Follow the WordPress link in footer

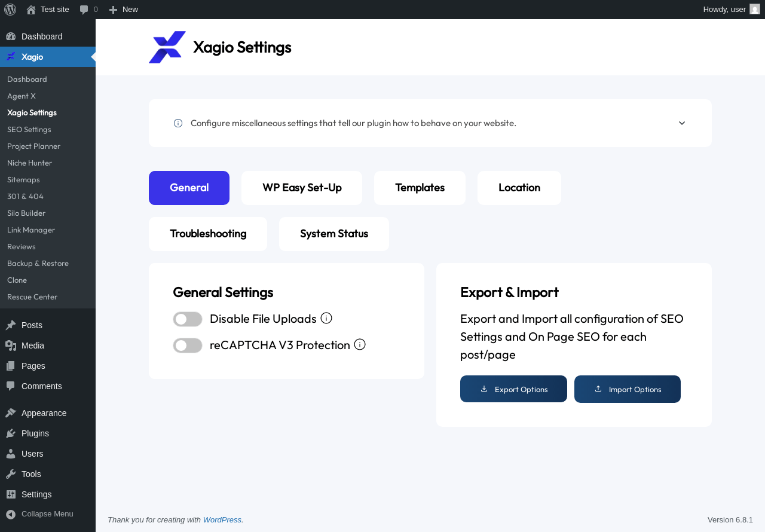pos(222,520)
